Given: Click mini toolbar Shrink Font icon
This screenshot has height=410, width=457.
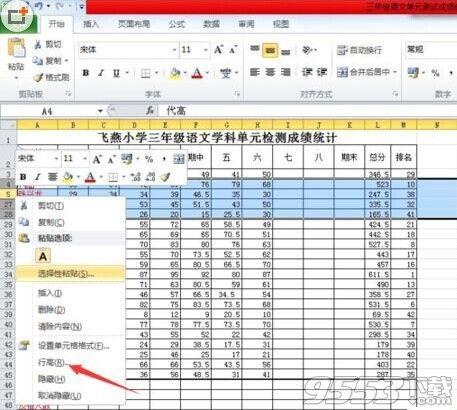Looking at the screenshot, I should coord(111,160).
